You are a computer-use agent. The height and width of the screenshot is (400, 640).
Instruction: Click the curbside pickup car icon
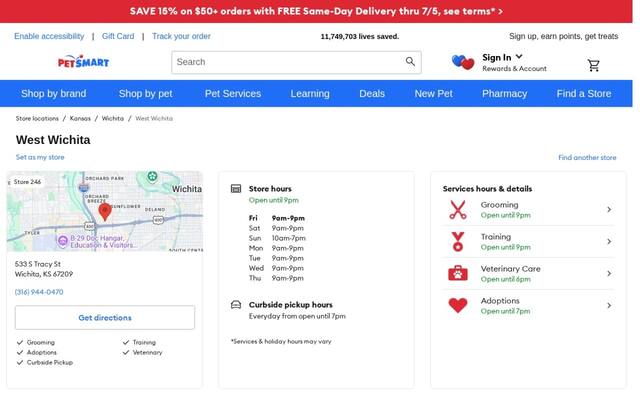click(x=236, y=304)
